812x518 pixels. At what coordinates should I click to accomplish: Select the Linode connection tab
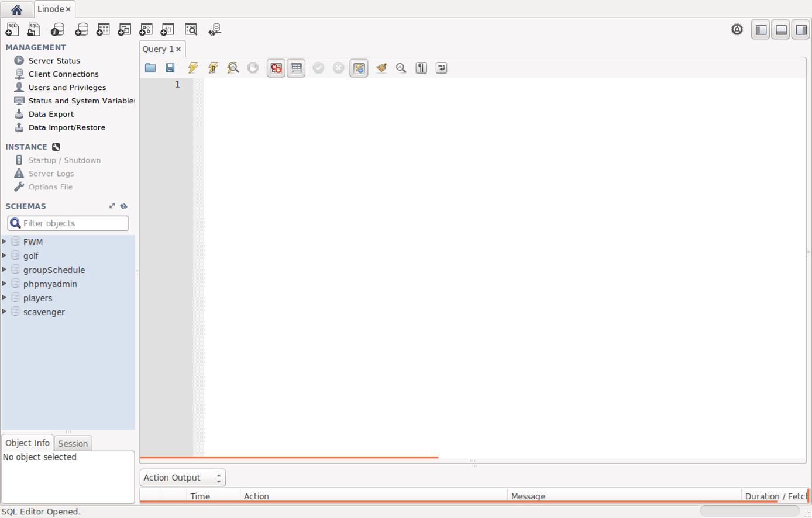point(51,9)
